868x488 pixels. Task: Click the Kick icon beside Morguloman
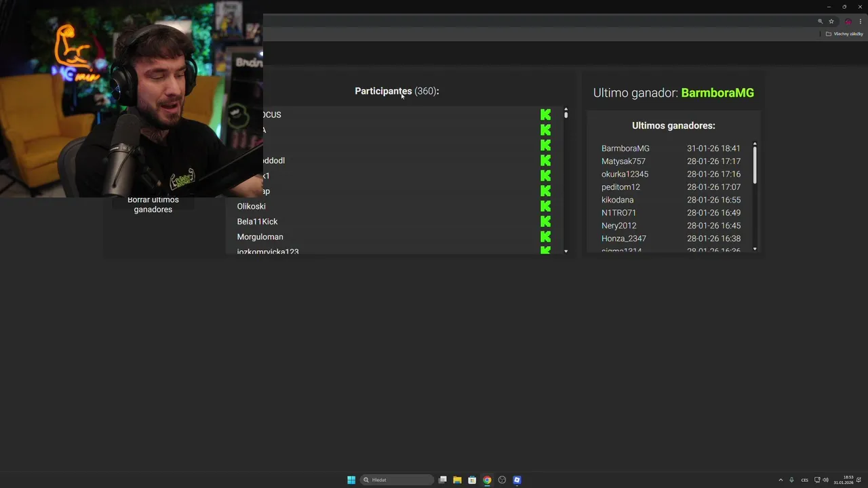(546, 237)
